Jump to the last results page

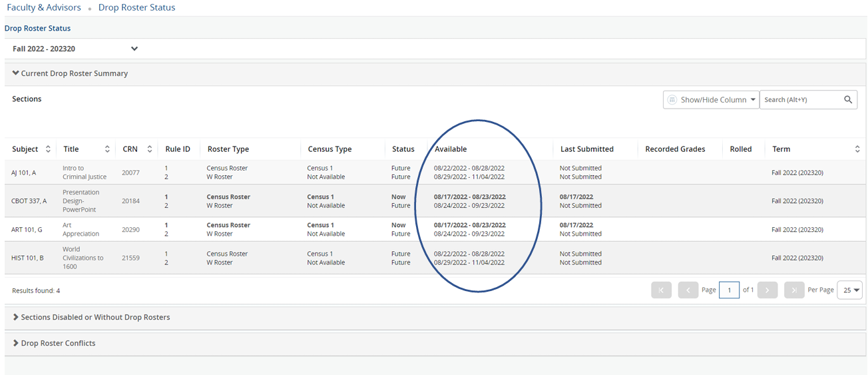tap(794, 290)
